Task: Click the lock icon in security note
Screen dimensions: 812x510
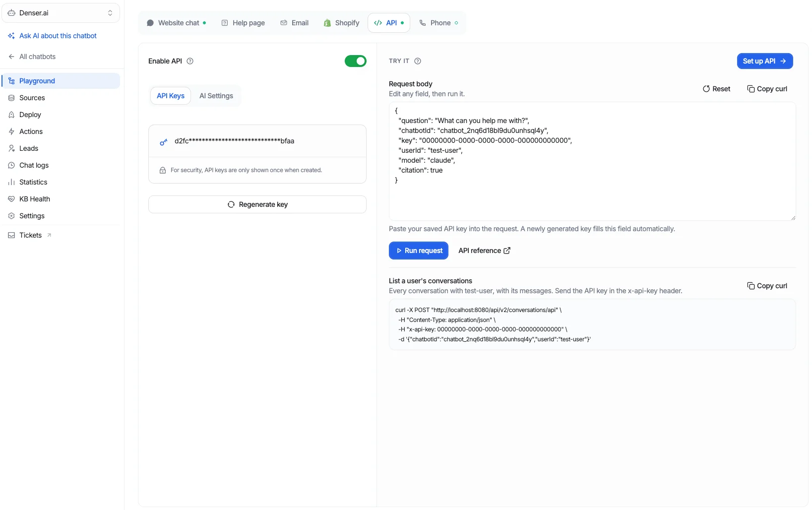Action: coord(163,170)
